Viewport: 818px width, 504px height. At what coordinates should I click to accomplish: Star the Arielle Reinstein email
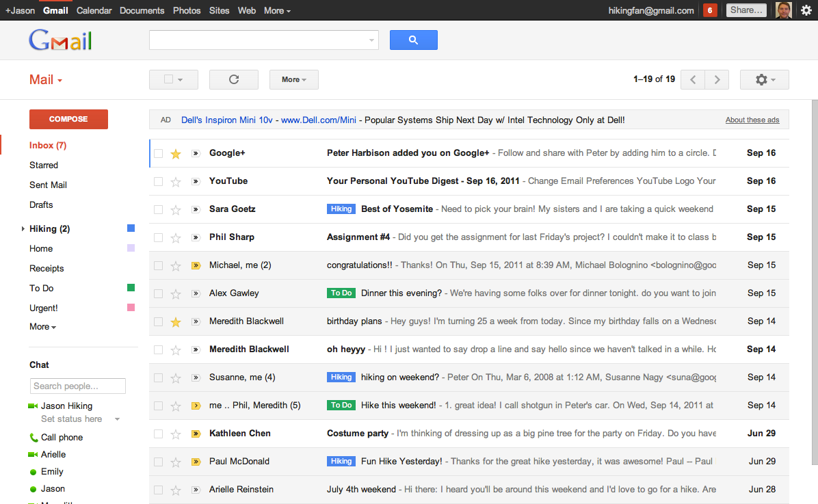point(176,490)
